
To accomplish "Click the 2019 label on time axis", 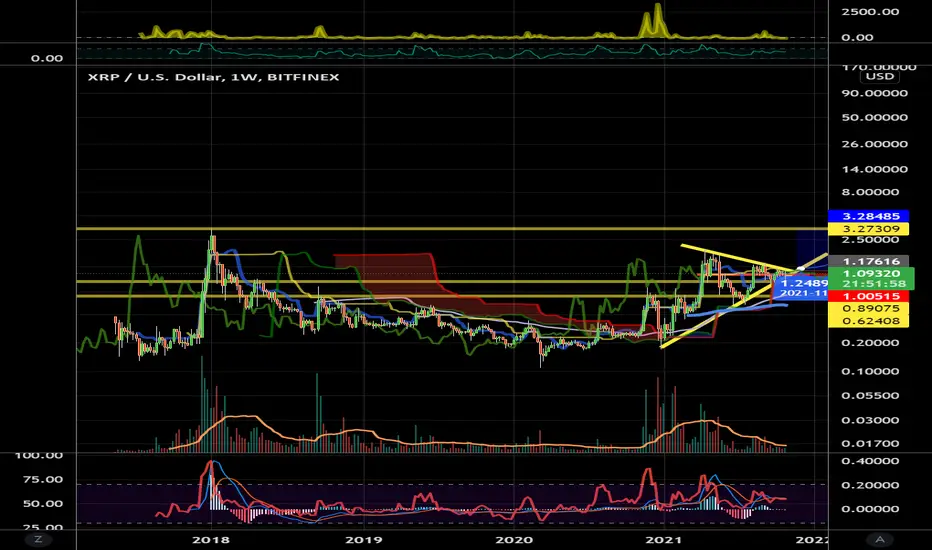I will pos(364,540).
